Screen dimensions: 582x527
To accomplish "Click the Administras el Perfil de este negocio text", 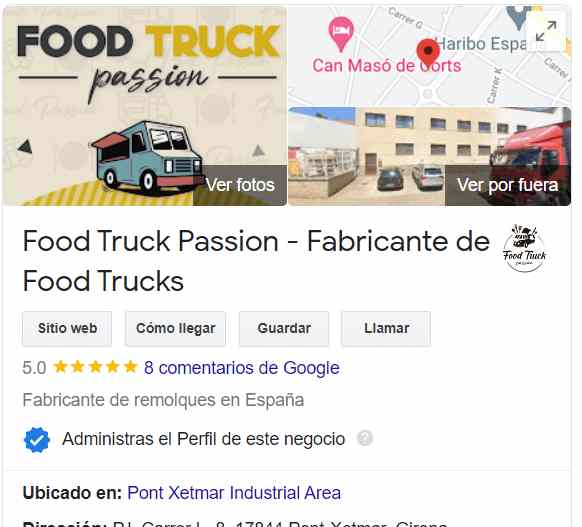I will point(204,439).
